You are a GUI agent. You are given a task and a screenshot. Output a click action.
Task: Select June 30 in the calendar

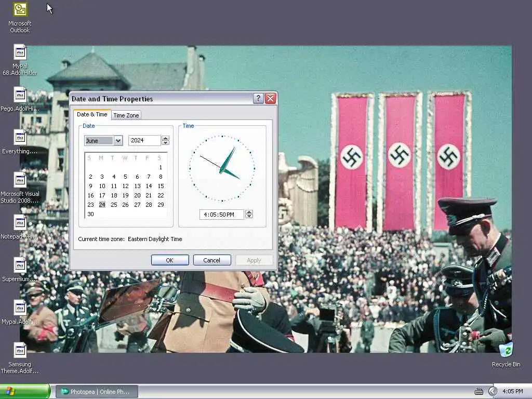pyautogui.click(x=90, y=214)
